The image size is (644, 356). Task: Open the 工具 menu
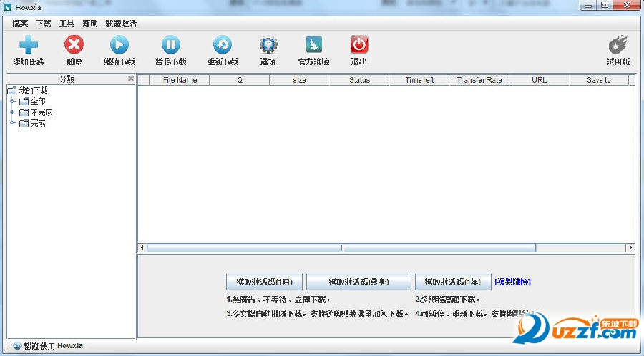click(x=67, y=24)
